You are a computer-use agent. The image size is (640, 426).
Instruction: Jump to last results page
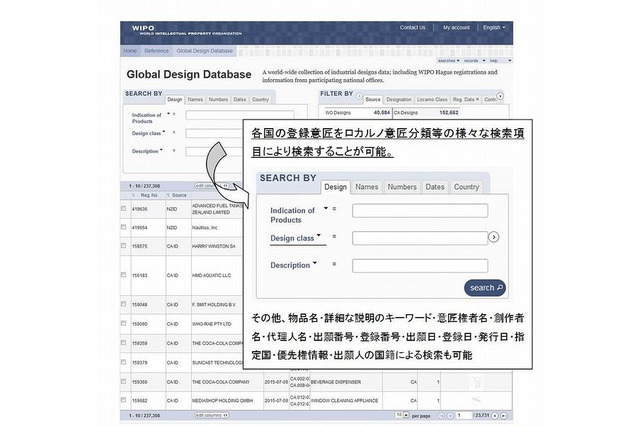pos(504,415)
